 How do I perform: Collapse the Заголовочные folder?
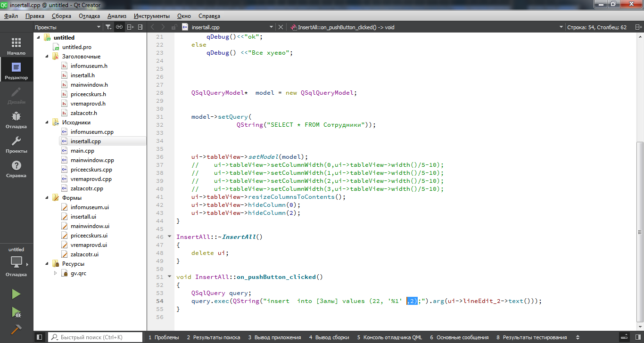(x=47, y=57)
